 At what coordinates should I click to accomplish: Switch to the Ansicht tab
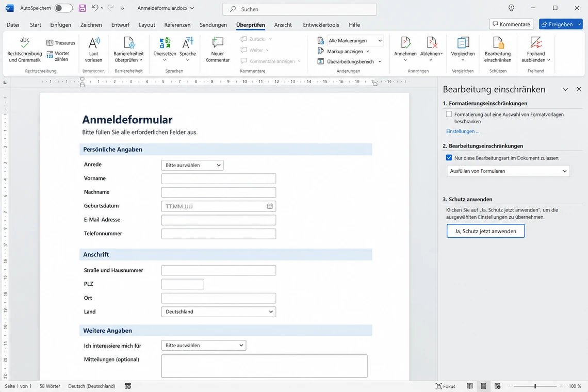[x=283, y=25]
